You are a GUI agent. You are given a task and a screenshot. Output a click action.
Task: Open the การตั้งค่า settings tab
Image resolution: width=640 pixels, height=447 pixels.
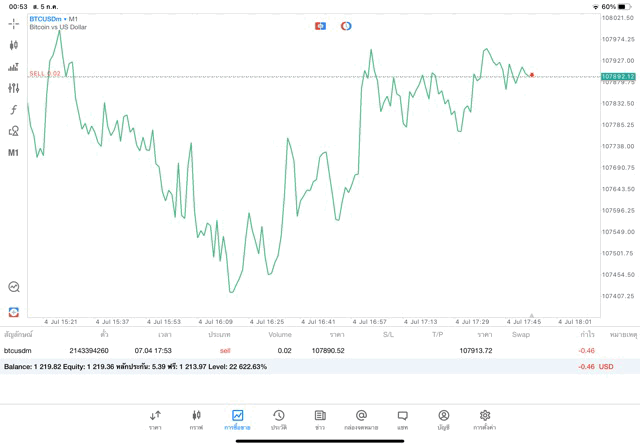[x=485, y=419]
